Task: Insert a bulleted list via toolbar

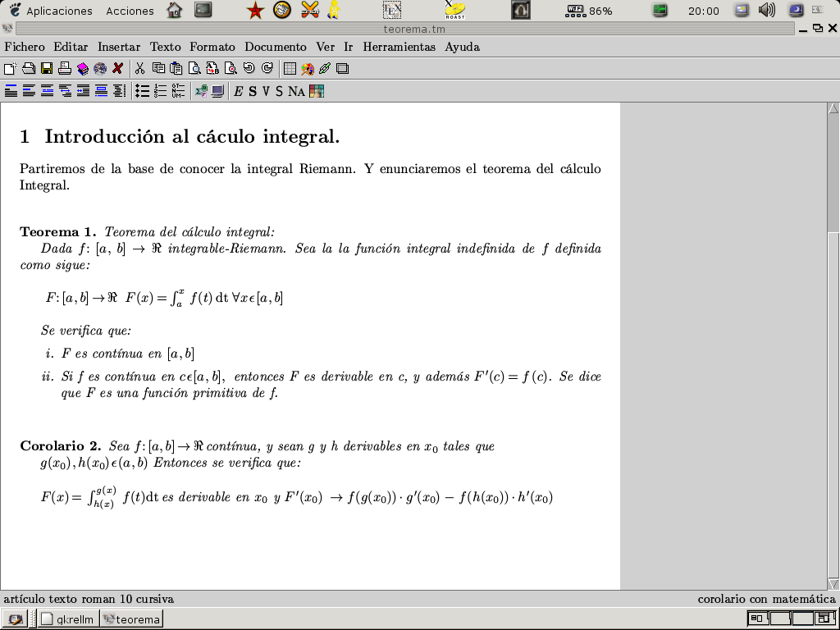Action: [142, 91]
